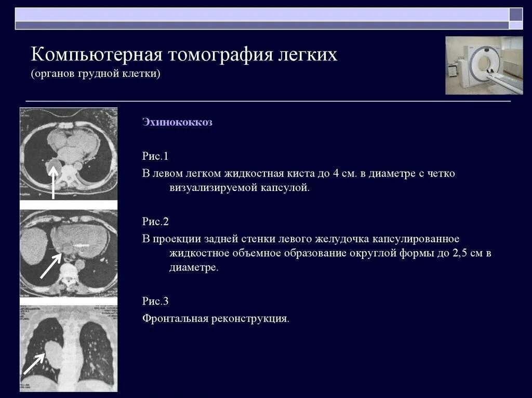Click the word 'диаметре.' in Рис.2 description
532x398 pixels.
(194, 267)
